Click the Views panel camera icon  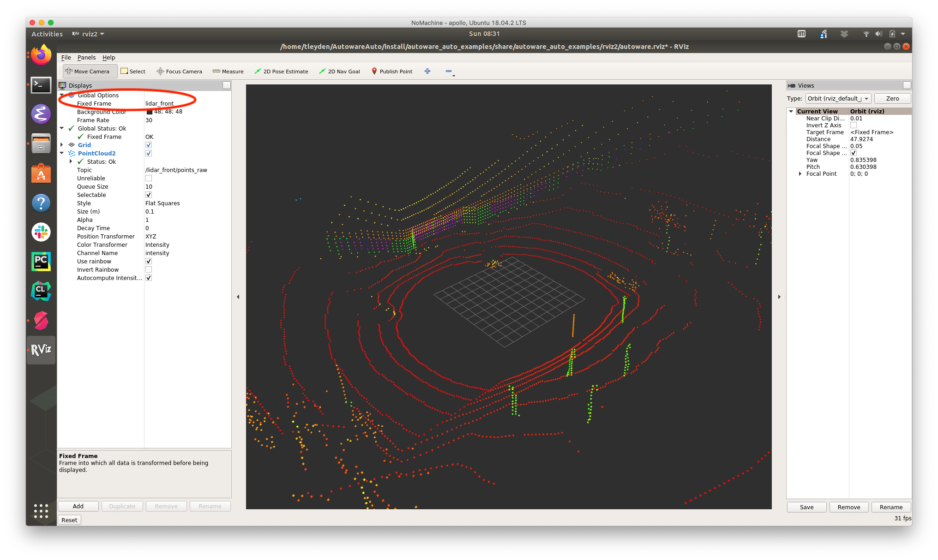click(x=792, y=85)
